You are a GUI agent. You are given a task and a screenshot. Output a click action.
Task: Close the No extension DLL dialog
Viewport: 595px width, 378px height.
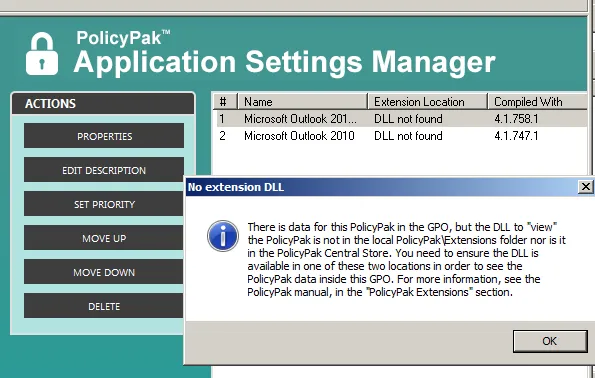pos(586,187)
